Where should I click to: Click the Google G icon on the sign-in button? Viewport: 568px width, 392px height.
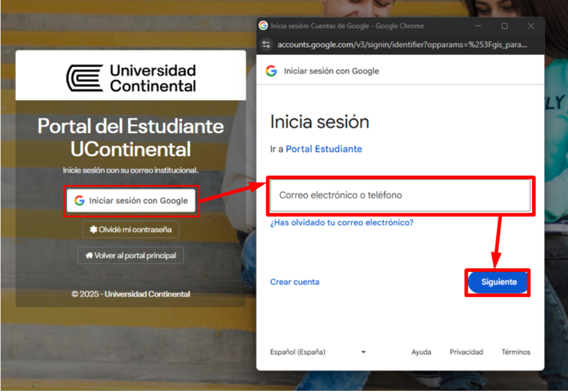80,201
